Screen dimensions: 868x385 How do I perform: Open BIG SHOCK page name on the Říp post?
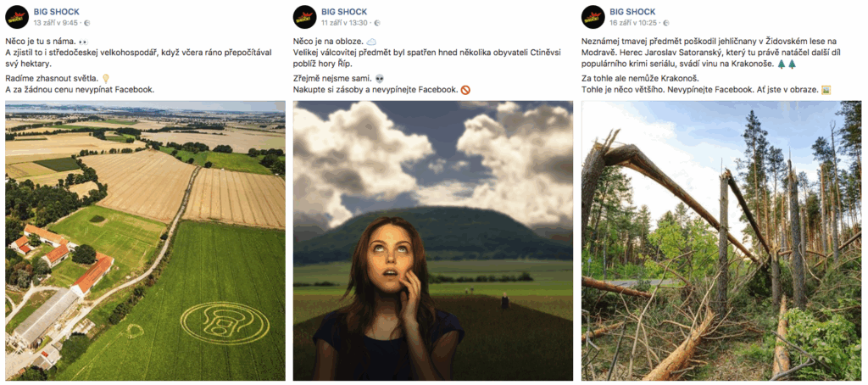click(x=345, y=10)
